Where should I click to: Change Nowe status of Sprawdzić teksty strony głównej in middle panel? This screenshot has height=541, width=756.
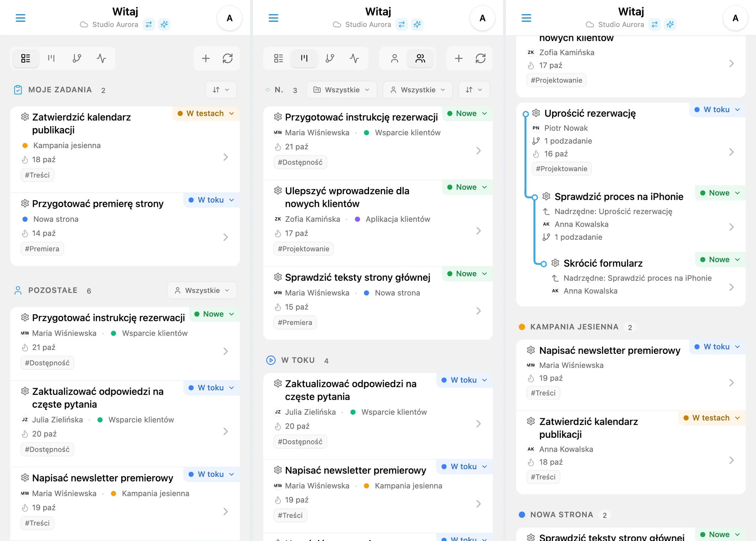click(467, 274)
